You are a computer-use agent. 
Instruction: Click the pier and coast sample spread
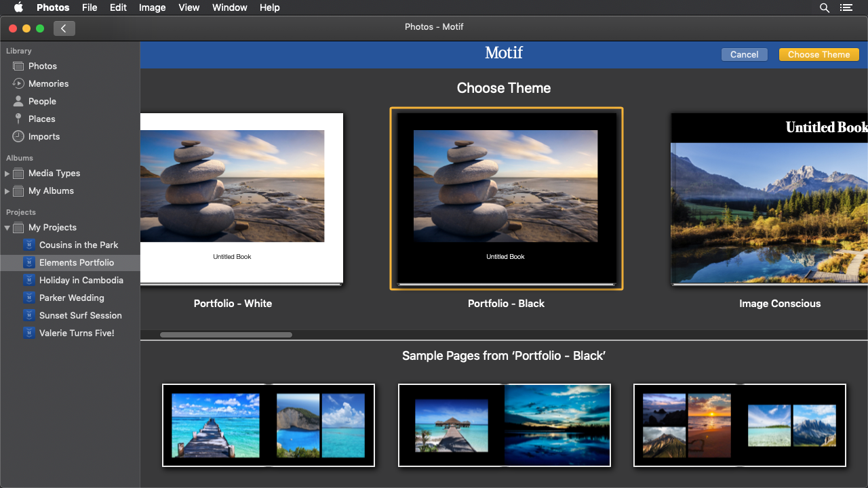point(269,425)
